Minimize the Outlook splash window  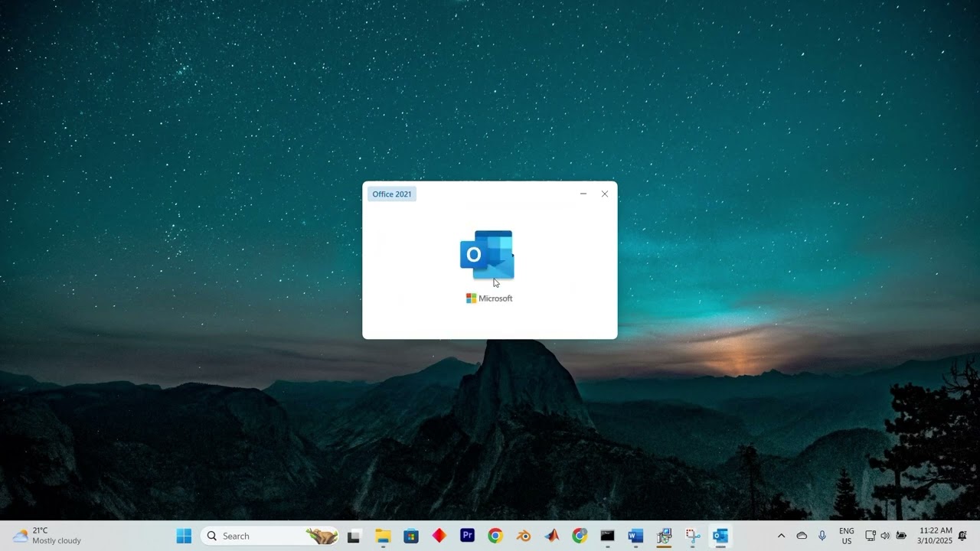(x=583, y=194)
